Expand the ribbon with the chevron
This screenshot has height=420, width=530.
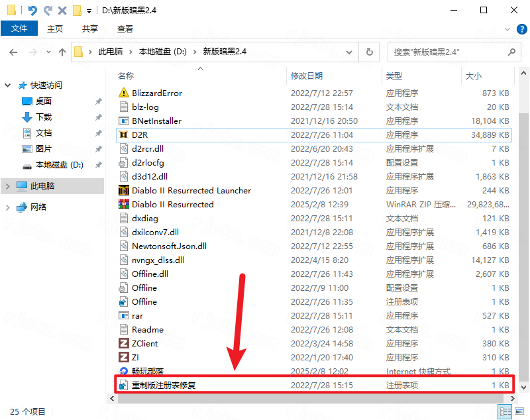[x=507, y=29]
